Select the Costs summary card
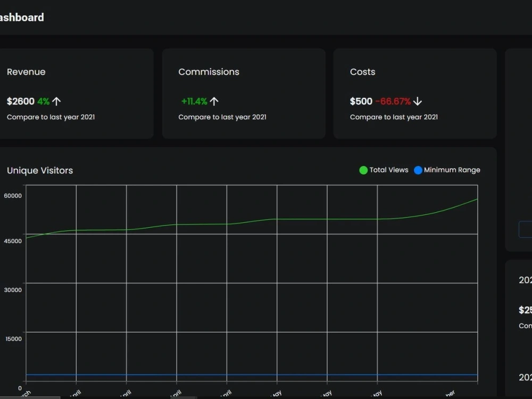Viewport: 532px width, 399px height. click(415, 94)
